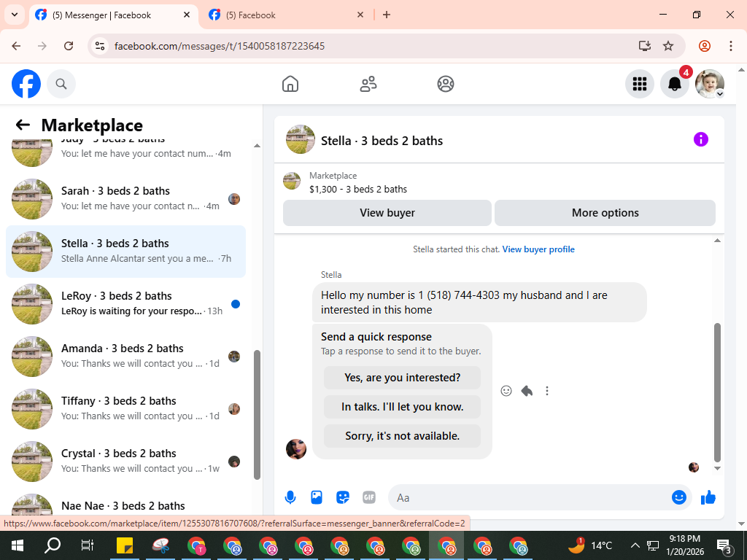Attach a file using the photo icon
This screenshot has height=560, width=747.
(317, 497)
